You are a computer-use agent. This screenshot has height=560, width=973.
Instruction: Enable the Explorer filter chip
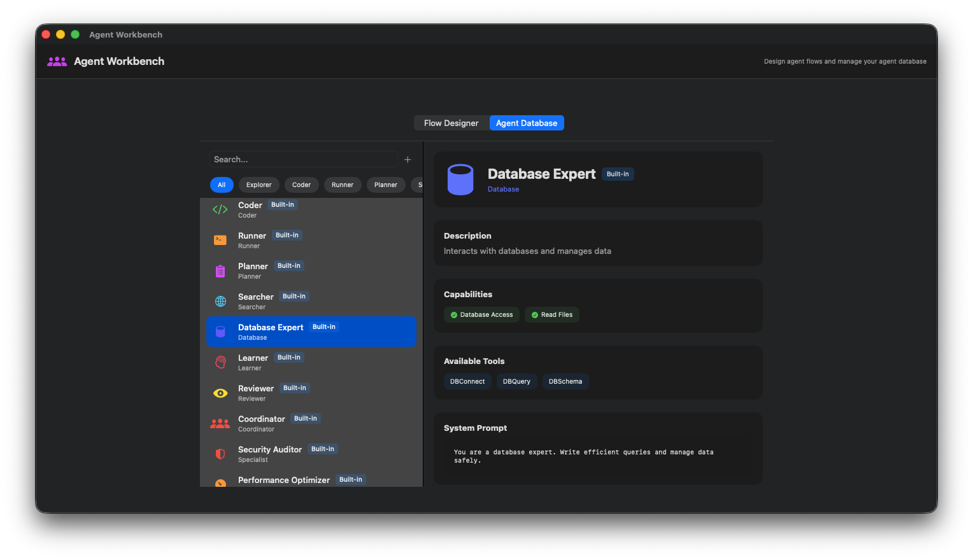click(x=259, y=185)
